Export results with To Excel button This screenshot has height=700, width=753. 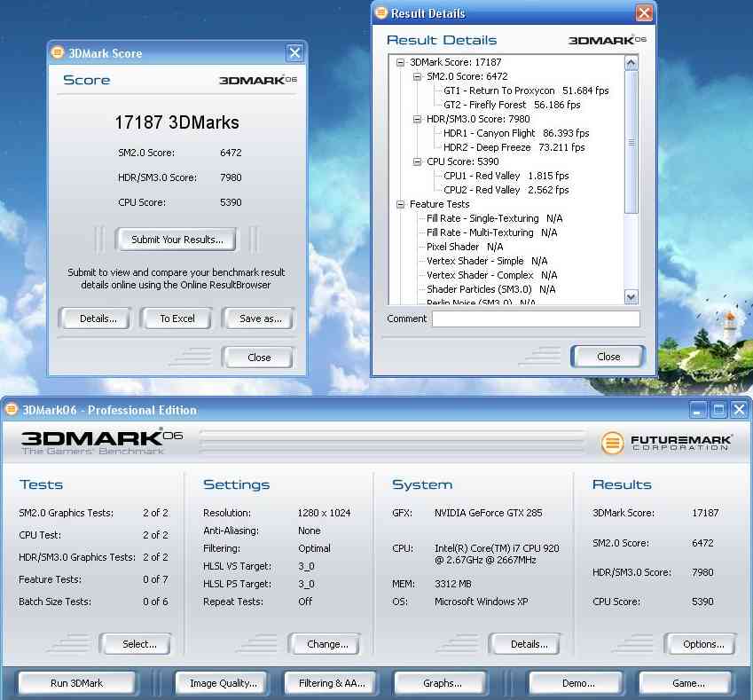[x=177, y=319]
